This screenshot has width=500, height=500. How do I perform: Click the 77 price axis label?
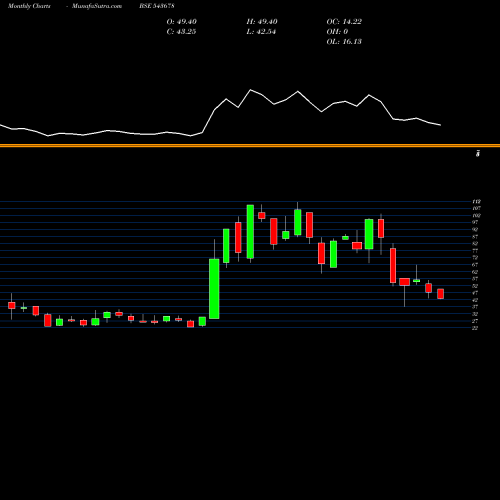[475, 251]
